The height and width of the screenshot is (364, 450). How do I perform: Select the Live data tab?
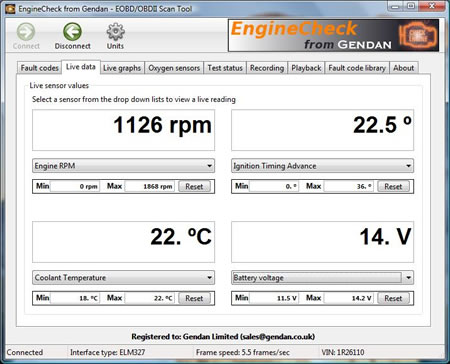[x=81, y=67]
